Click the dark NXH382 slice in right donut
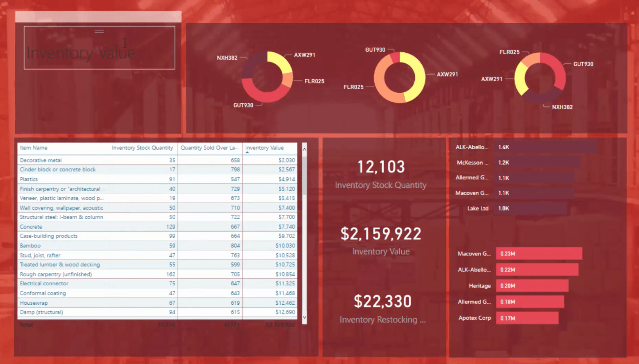The height and width of the screenshot is (364, 639). [x=542, y=98]
